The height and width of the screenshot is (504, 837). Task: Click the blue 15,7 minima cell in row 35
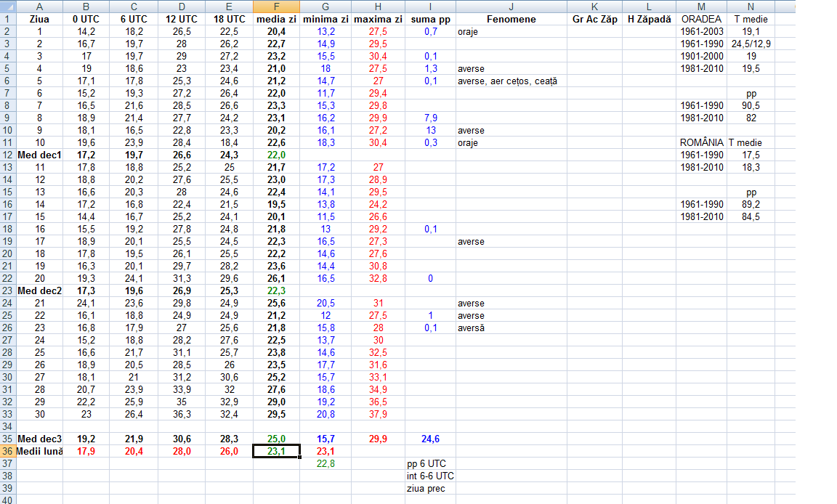tap(325, 439)
